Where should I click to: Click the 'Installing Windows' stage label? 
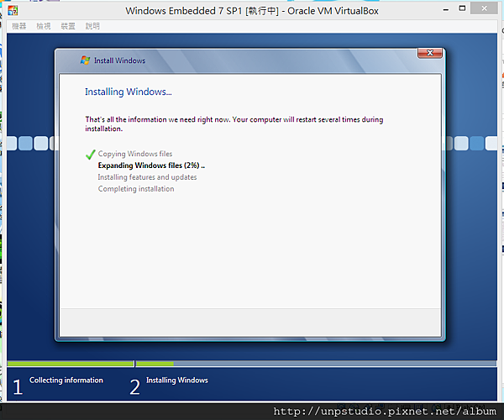(177, 381)
